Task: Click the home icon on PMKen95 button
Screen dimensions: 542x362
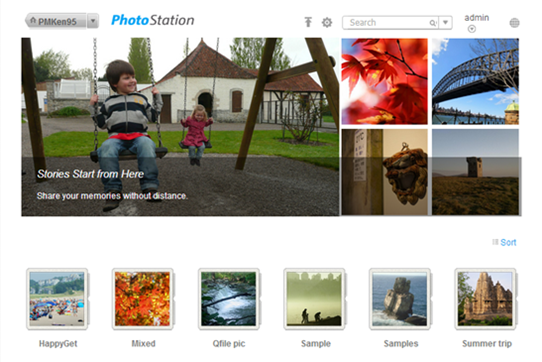Action: 33,20
